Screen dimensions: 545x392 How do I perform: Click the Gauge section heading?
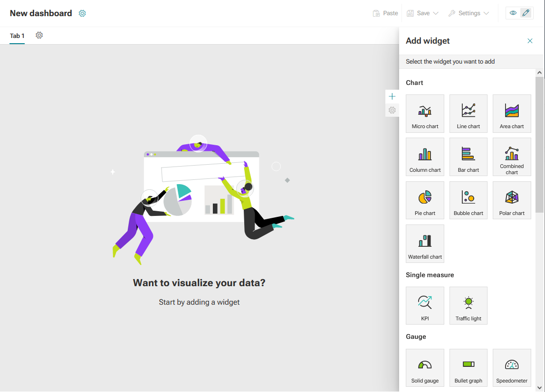pyautogui.click(x=416, y=337)
